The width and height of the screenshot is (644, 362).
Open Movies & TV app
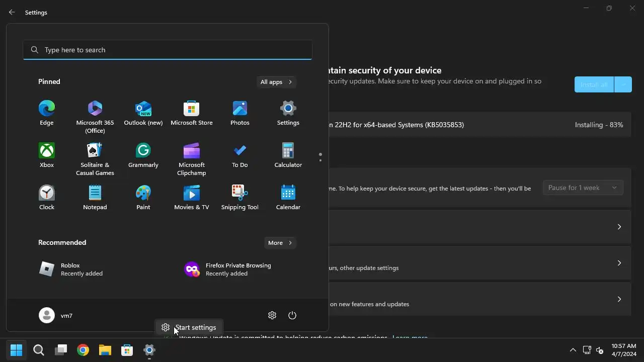[192, 198]
